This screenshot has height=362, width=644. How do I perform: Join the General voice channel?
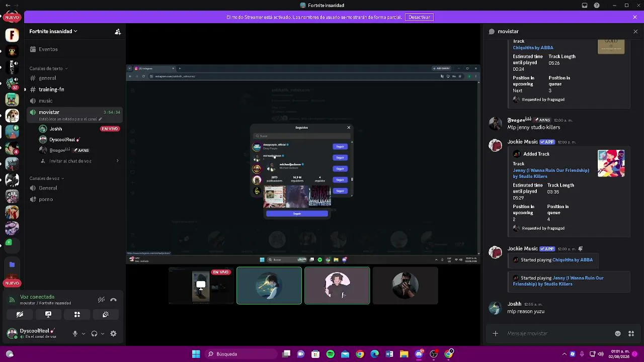click(75, 188)
